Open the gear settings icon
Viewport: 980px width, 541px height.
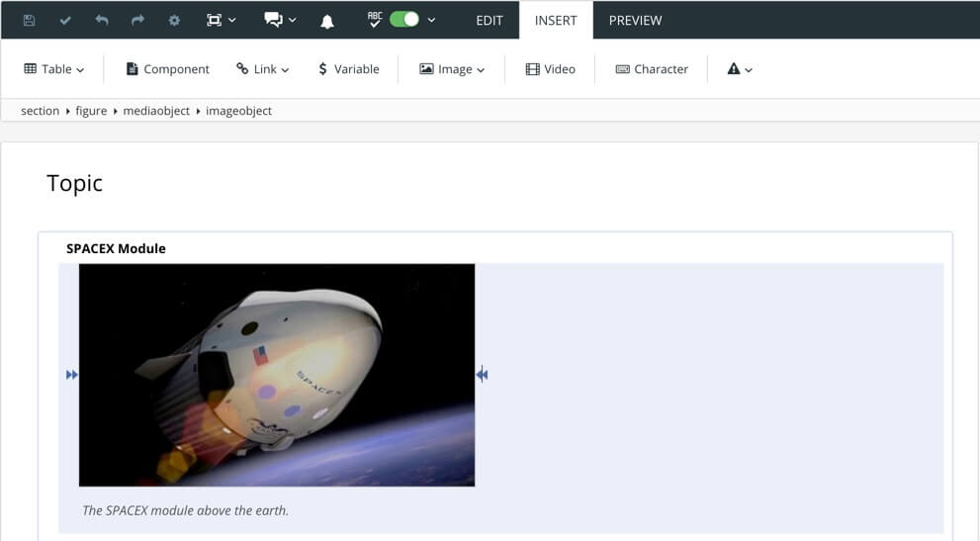point(174,20)
